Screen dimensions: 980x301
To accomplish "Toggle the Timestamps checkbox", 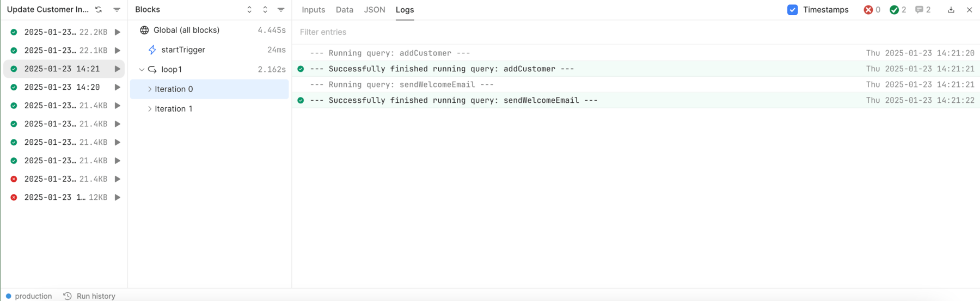I will click(x=793, y=10).
